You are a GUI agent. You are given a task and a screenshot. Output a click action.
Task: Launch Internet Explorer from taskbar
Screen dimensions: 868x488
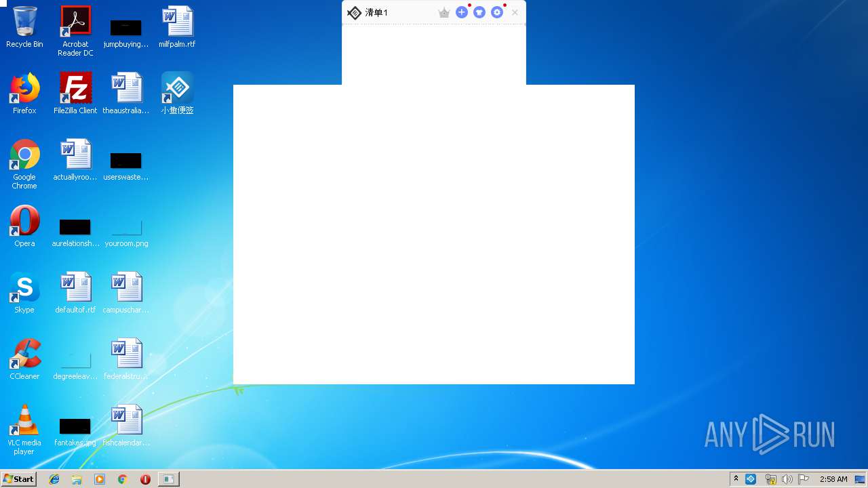54,479
